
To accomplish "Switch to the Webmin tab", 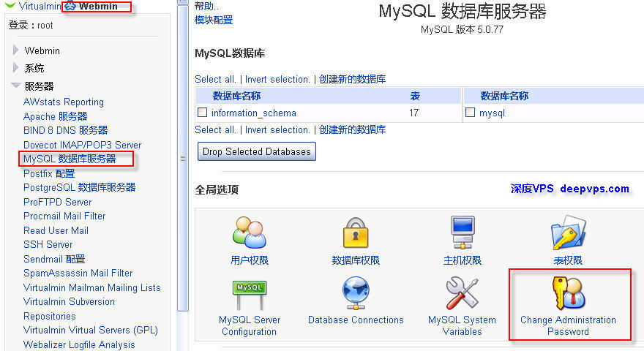I will point(97,6).
